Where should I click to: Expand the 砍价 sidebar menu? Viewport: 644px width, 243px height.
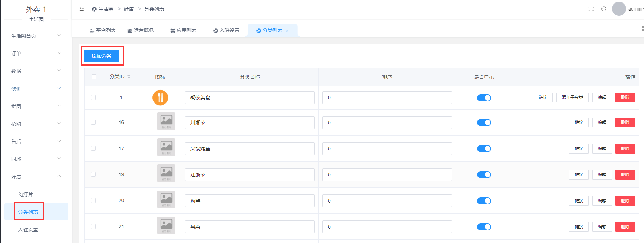[36, 88]
